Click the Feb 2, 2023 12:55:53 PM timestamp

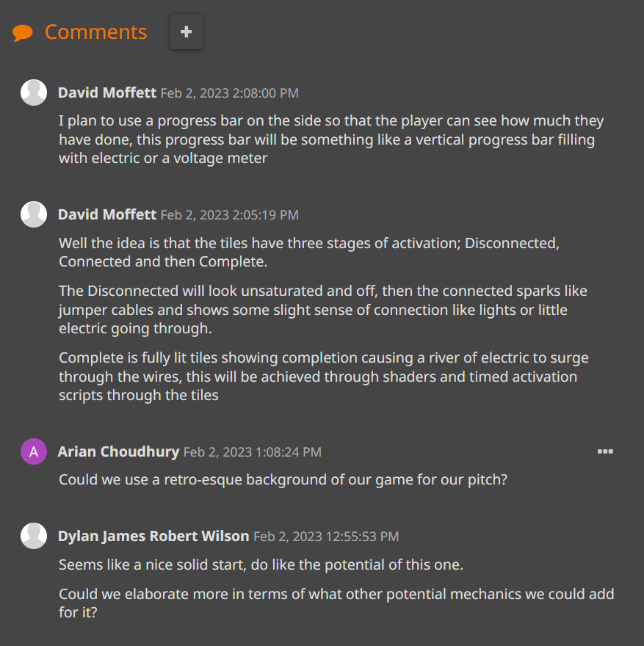326,537
